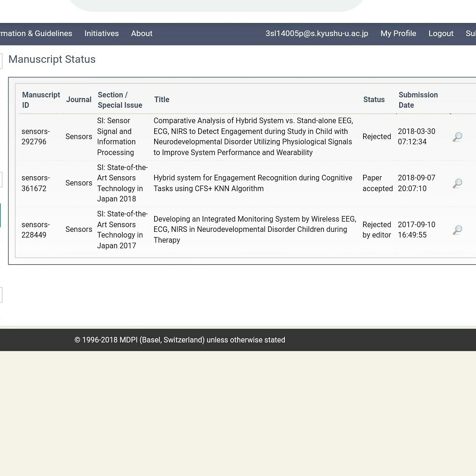Screen dimensions: 476x476
Task: Click the Manuscript ID column header
Action: pos(41,100)
